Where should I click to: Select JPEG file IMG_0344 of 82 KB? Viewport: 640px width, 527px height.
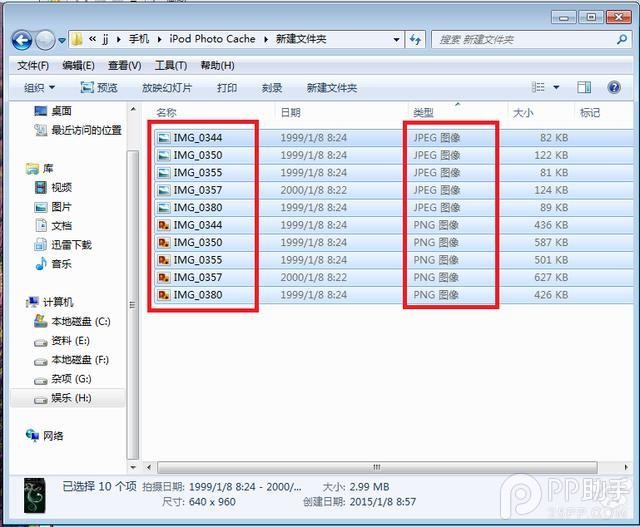pos(394,138)
